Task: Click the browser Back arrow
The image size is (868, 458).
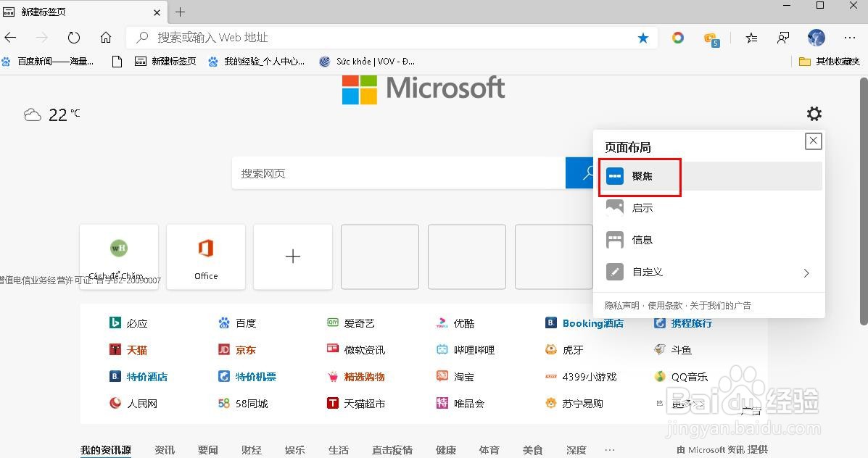Action: tap(11, 38)
